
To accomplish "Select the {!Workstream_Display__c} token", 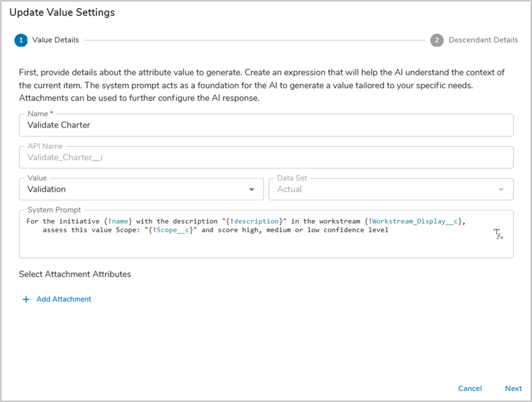I will click(415, 221).
